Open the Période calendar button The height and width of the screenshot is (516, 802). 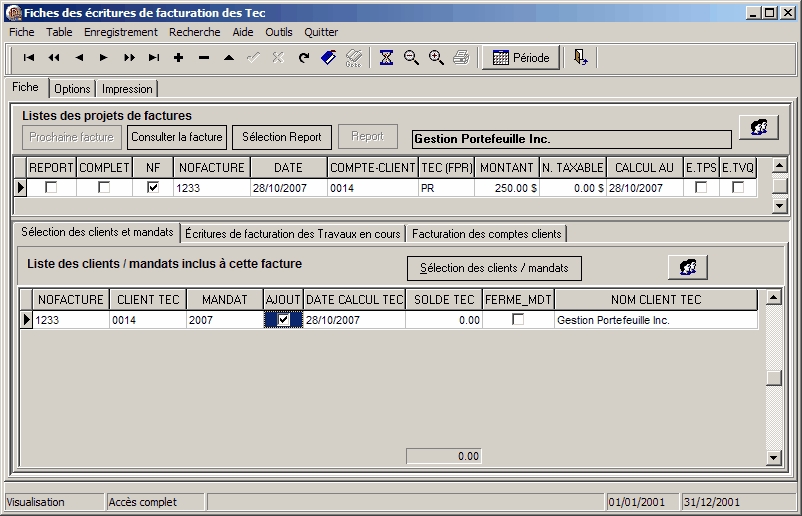pyautogui.click(x=520, y=58)
